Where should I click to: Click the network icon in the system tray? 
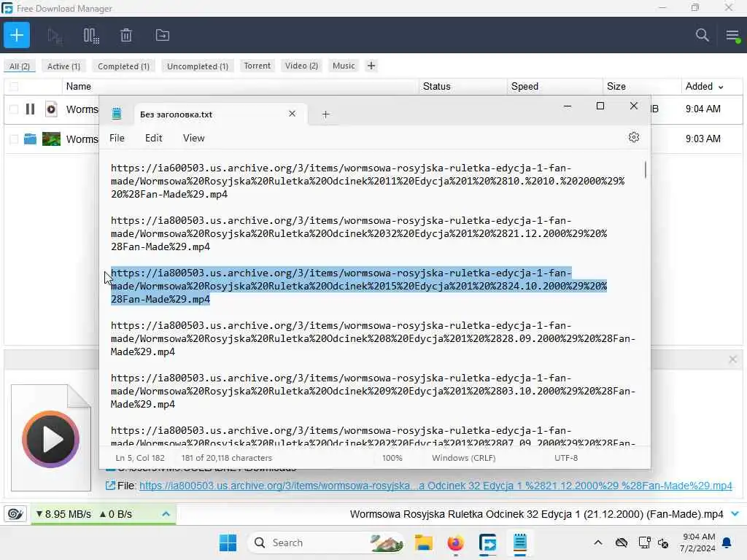pyautogui.click(x=645, y=542)
